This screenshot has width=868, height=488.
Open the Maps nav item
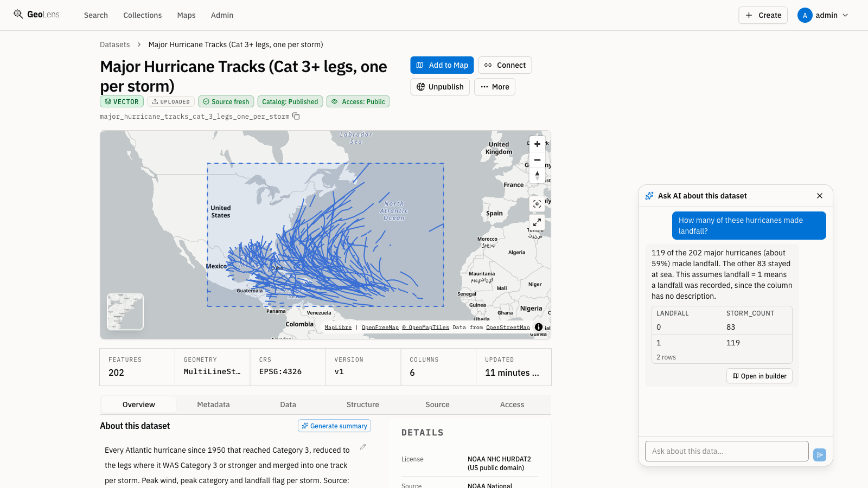click(186, 15)
